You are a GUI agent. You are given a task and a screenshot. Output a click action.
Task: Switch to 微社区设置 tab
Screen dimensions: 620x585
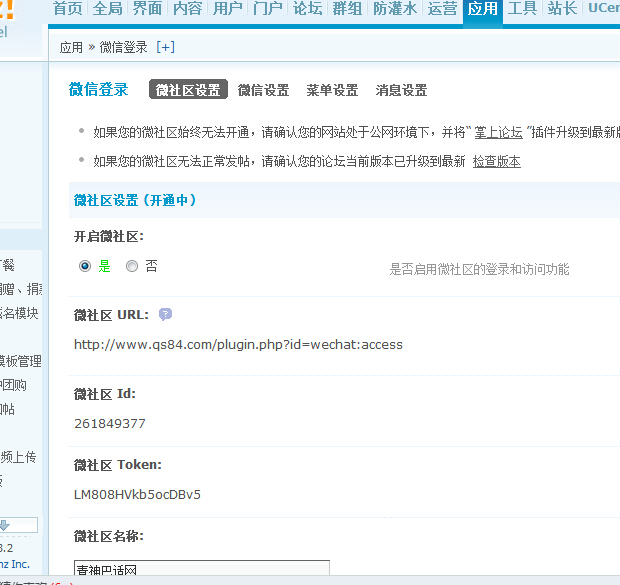pyautogui.click(x=188, y=89)
